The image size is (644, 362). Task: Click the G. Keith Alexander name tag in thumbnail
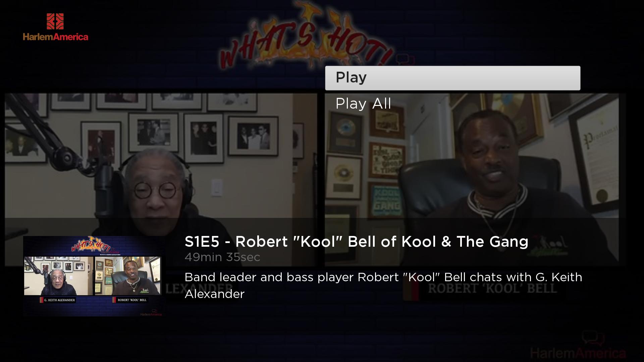pyautogui.click(x=58, y=300)
